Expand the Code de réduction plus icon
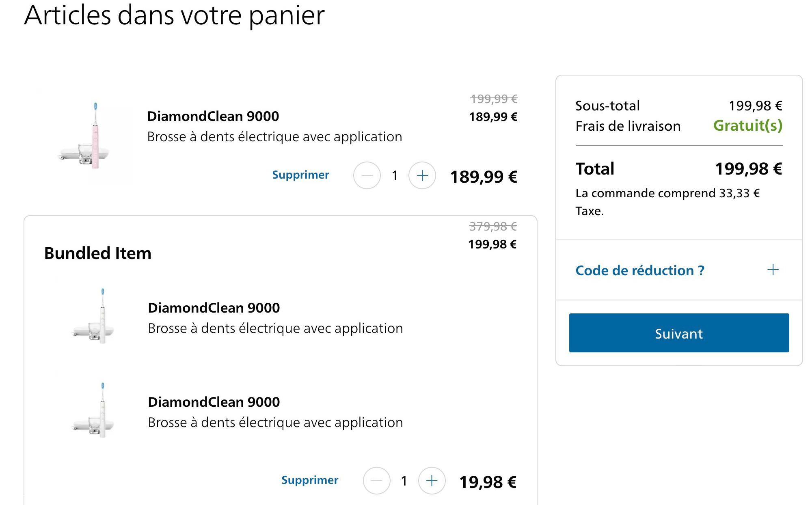Image resolution: width=812 pixels, height=505 pixels. click(x=773, y=270)
